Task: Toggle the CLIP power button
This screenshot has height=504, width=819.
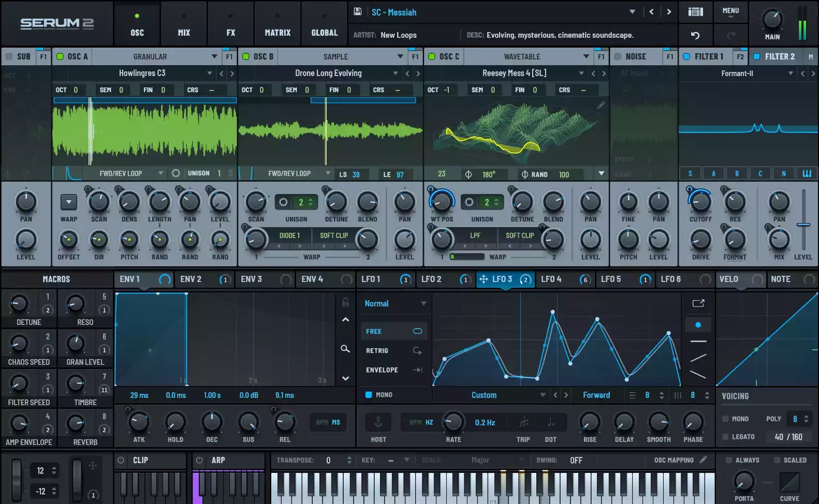Action: 121,460
